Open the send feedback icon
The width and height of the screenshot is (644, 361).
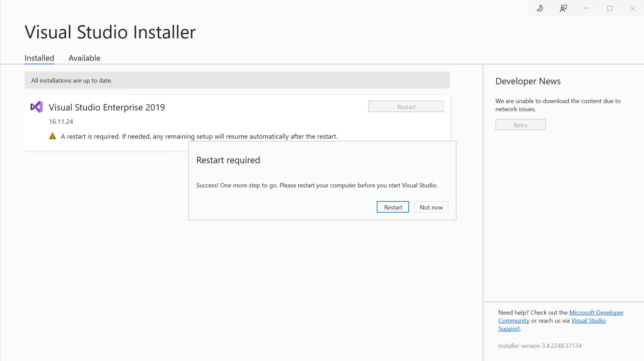(563, 8)
